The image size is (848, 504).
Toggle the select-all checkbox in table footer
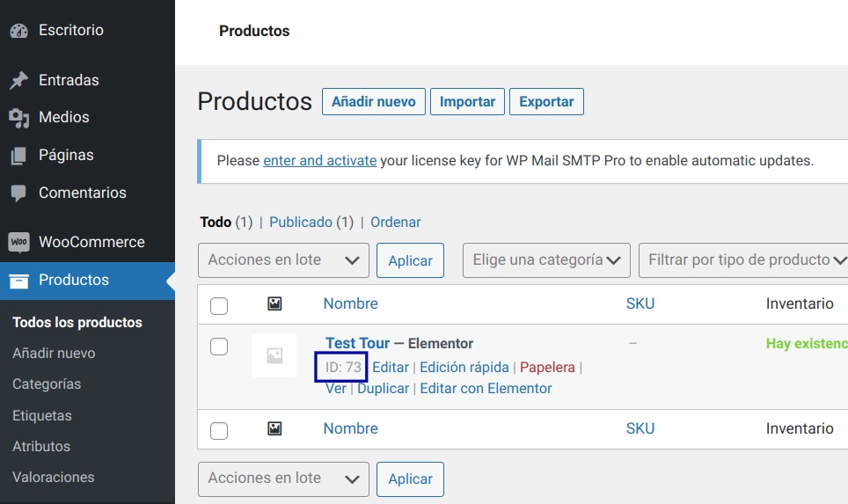(x=219, y=430)
